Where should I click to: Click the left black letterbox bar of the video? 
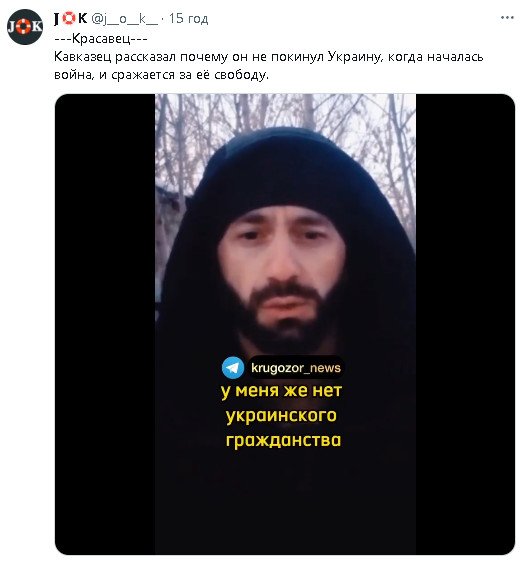(x=105, y=324)
